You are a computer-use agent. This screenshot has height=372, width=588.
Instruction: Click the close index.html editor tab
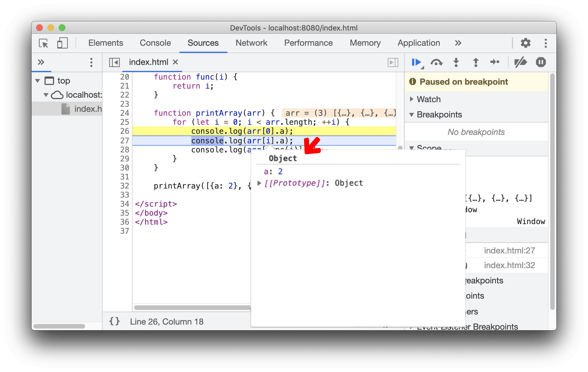point(176,63)
